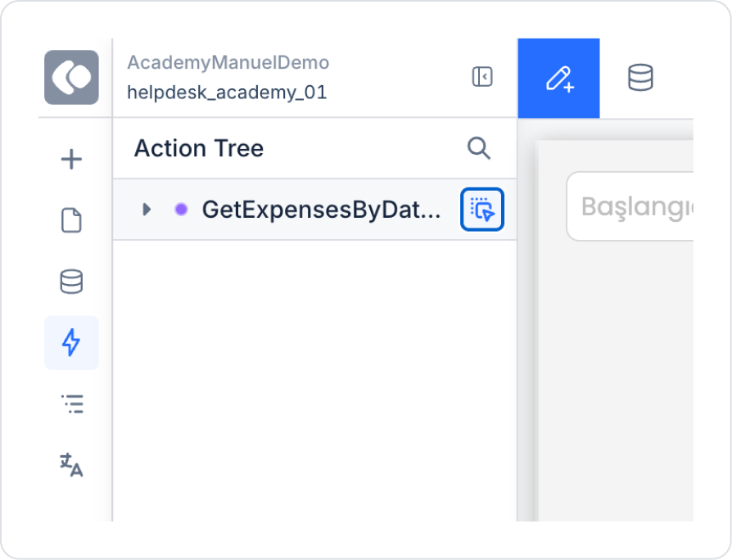Image resolution: width=732 pixels, height=560 pixels.
Task: Select the lightning bolt actions icon
Action: (x=71, y=342)
